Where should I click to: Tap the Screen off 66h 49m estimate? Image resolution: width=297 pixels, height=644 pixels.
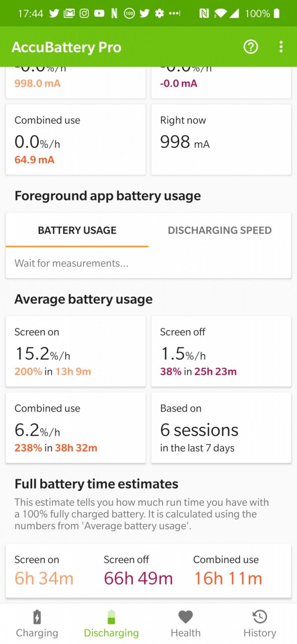pos(138,571)
